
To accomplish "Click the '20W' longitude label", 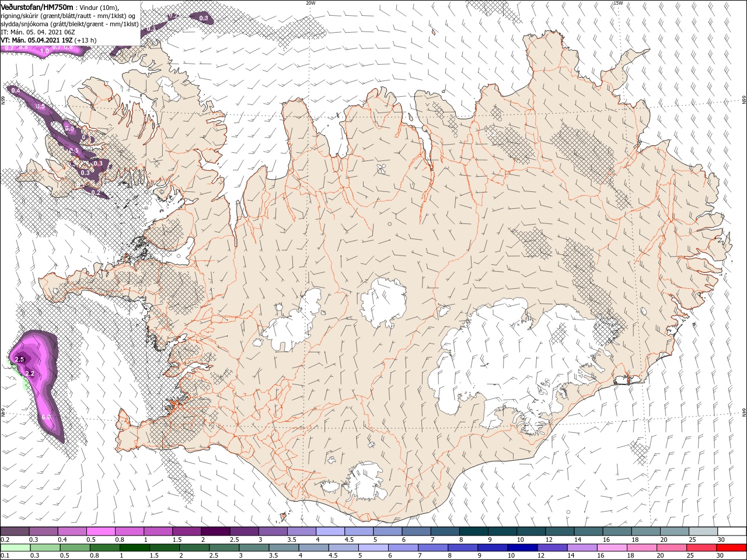I will 310,3.
